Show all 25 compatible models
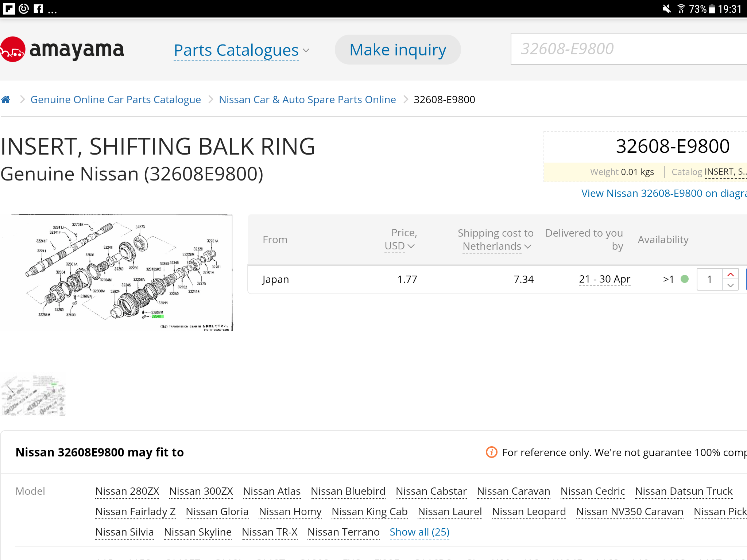 click(x=419, y=532)
